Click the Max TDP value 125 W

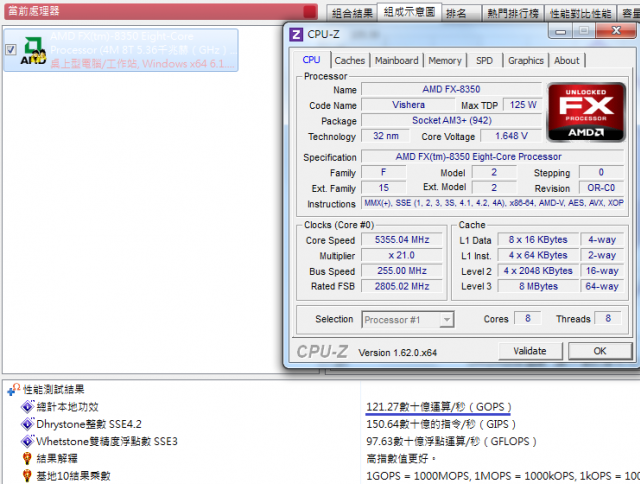coord(523,105)
